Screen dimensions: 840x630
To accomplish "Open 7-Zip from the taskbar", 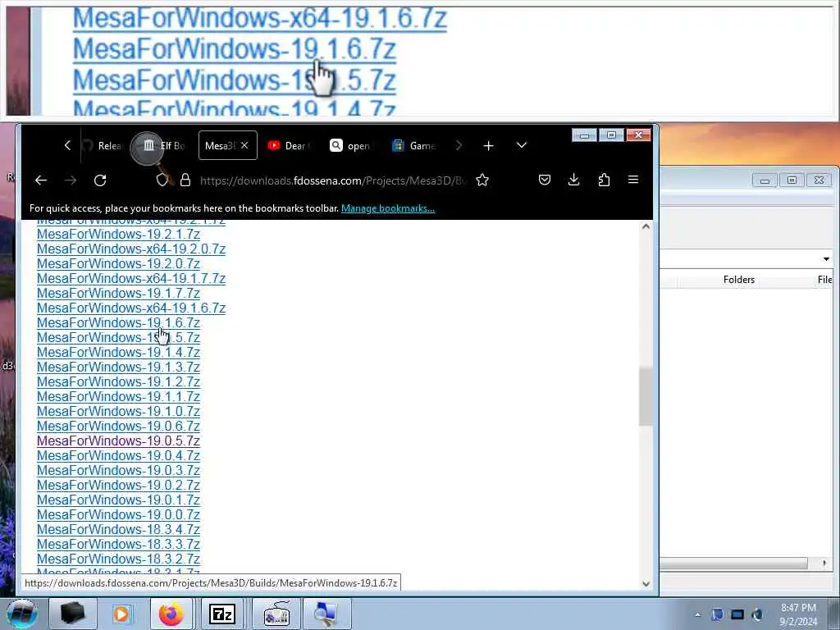I will tap(222, 614).
